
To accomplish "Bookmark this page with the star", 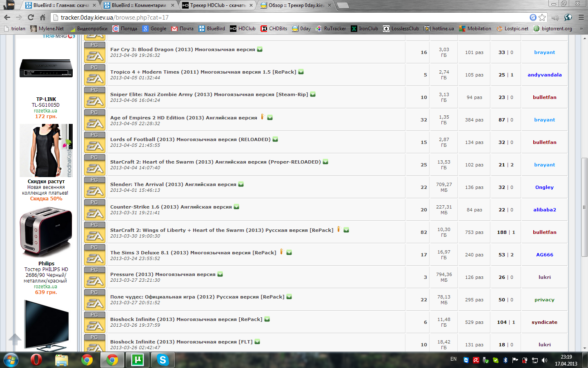I will (542, 17).
